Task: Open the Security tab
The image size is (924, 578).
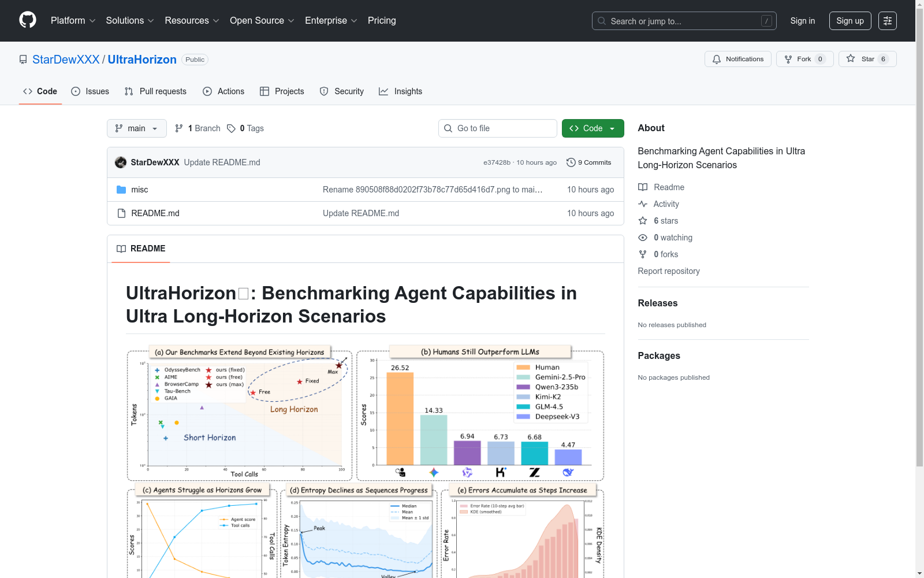Action: (x=342, y=91)
